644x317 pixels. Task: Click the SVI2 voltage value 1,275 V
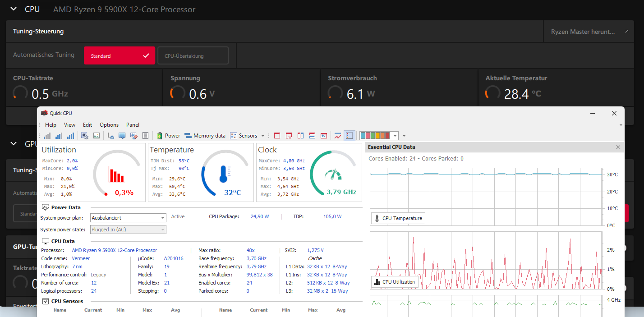pyautogui.click(x=315, y=250)
